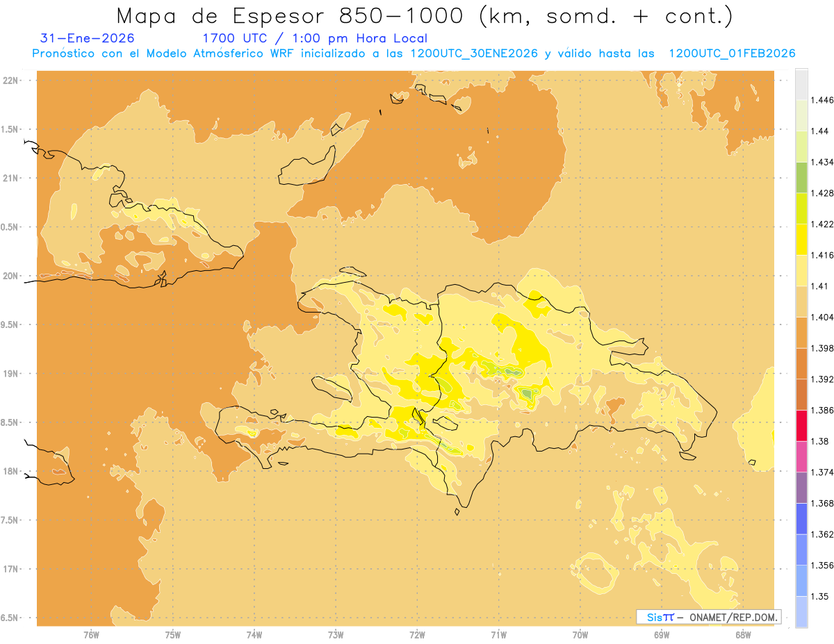Click the colorbar value "1.446"
The width and height of the screenshot is (834, 644).
click(x=822, y=100)
